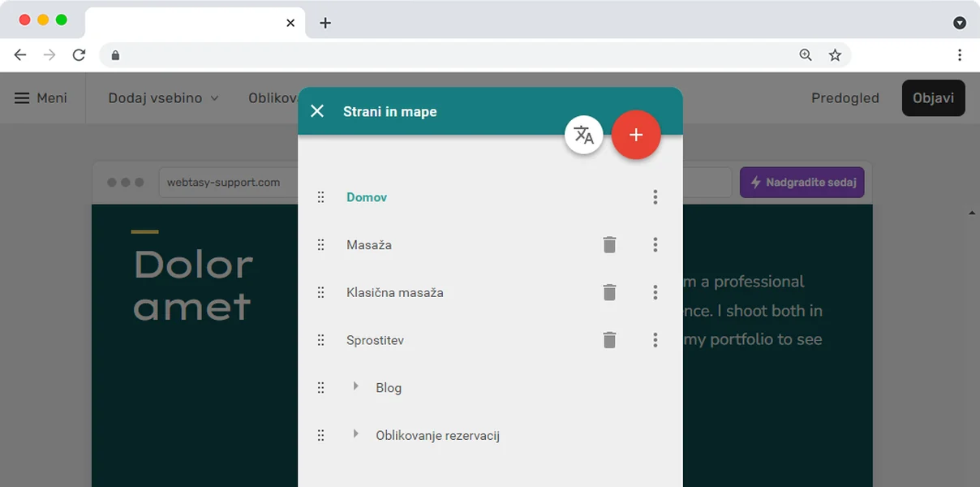This screenshot has width=980, height=487.
Task: Add a new page with red plus button
Action: click(636, 135)
